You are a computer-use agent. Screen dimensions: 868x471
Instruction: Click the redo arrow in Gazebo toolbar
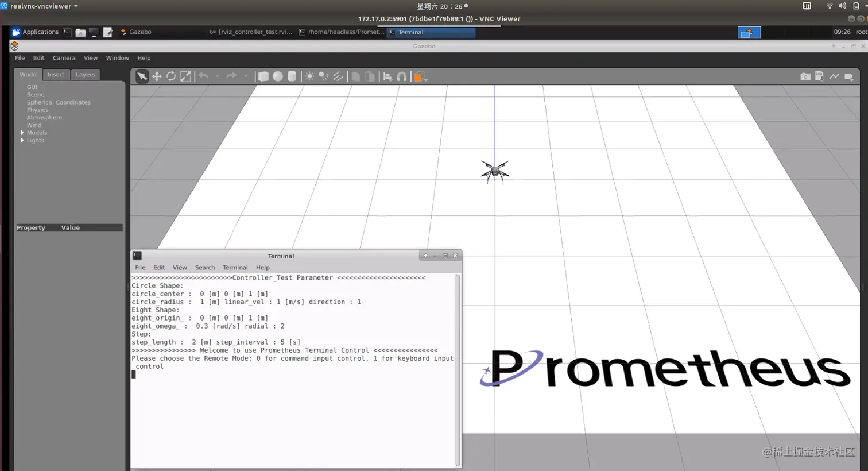pos(231,76)
